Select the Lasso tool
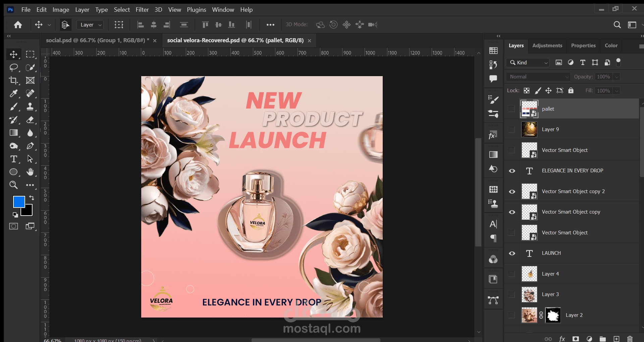This screenshot has height=342, width=644. click(x=13, y=67)
